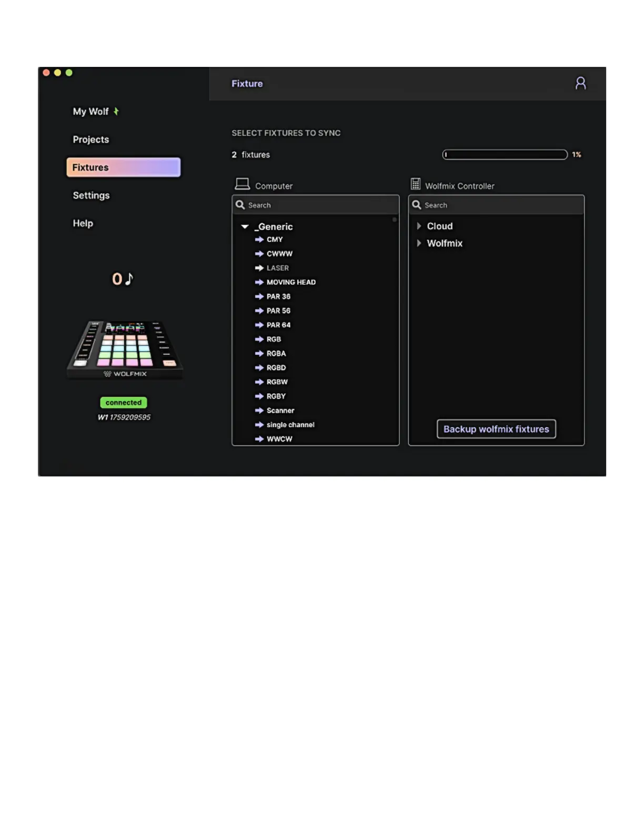This screenshot has height=834, width=644.
Task: Click the Computer search magnifier icon
Action: pos(240,205)
